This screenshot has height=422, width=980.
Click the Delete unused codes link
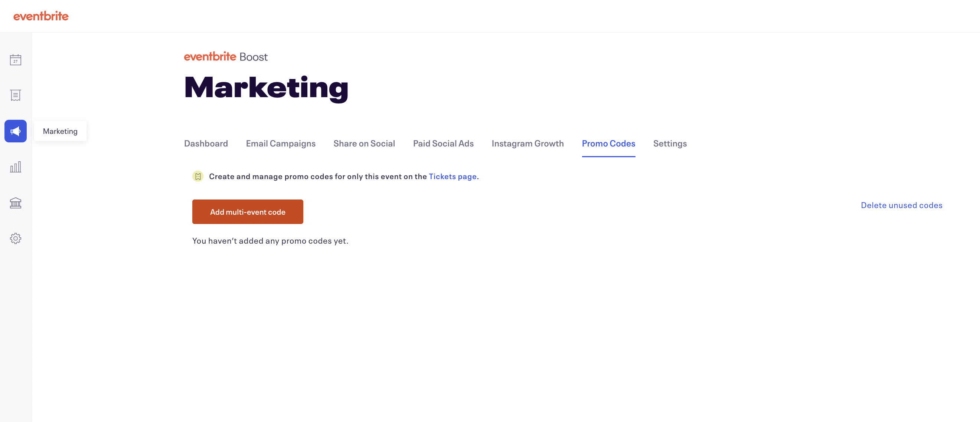[x=901, y=205]
